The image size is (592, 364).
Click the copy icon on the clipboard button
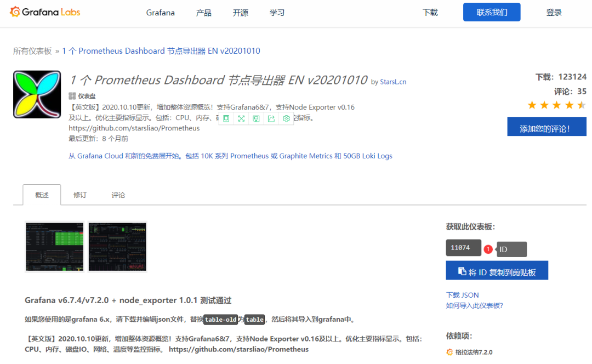tap(462, 271)
